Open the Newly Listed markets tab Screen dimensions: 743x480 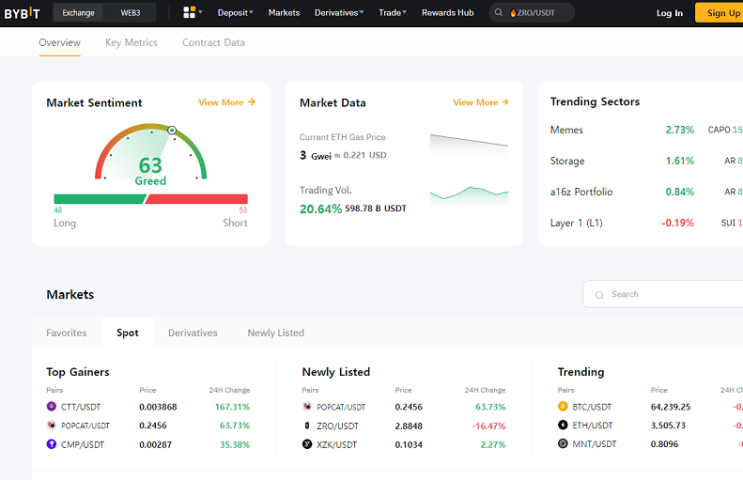(276, 333)
